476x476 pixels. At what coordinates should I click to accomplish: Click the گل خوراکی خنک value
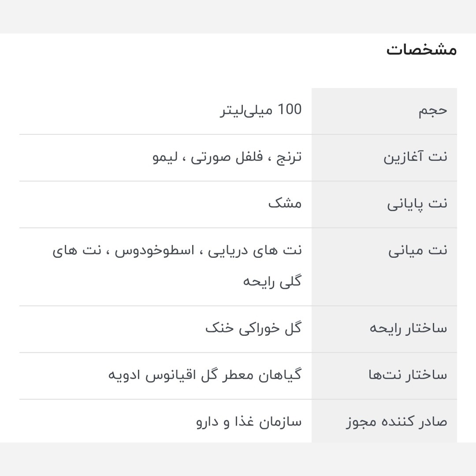(x=253, y=328)
